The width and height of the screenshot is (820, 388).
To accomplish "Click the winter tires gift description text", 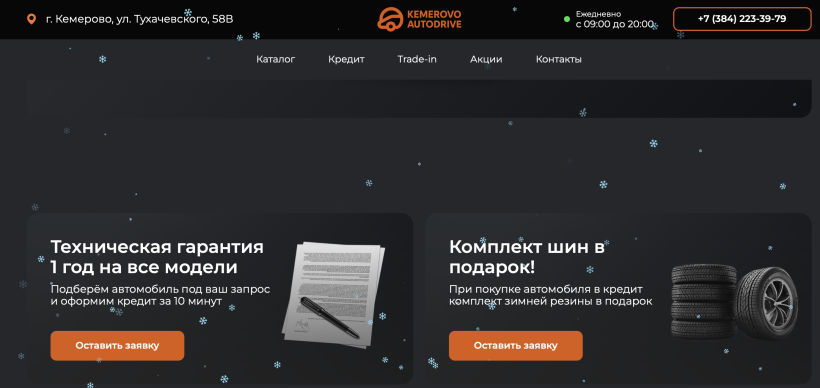I will 551,295.
